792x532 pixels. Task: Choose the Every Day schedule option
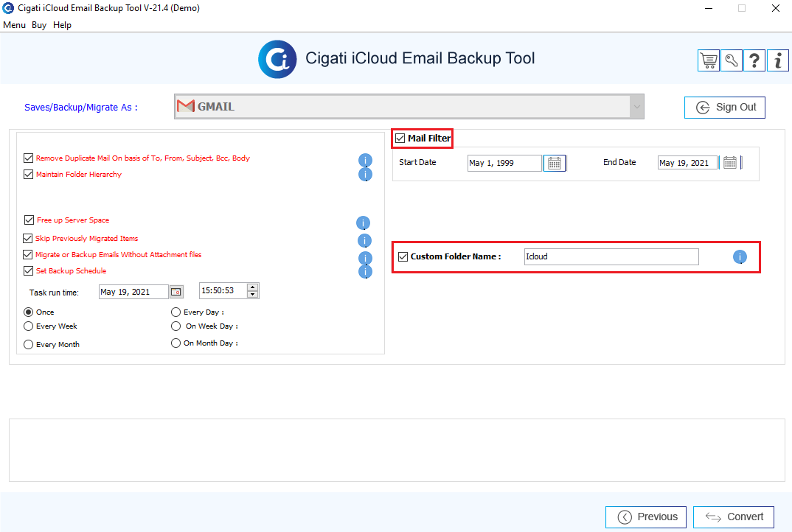pyautogui.click(x=176, y=312)
